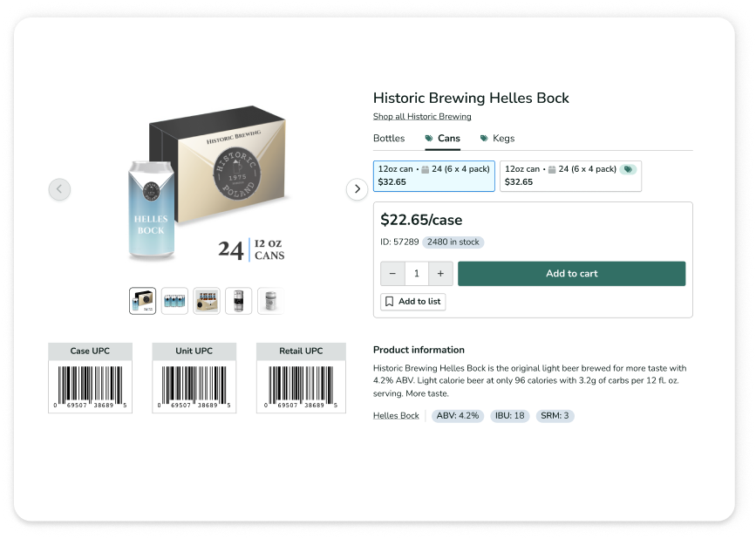Image resolution: width=756 pixels, height=539 pixels.
Task: Show the three cans thumbnail image
Action: (174, 301)
